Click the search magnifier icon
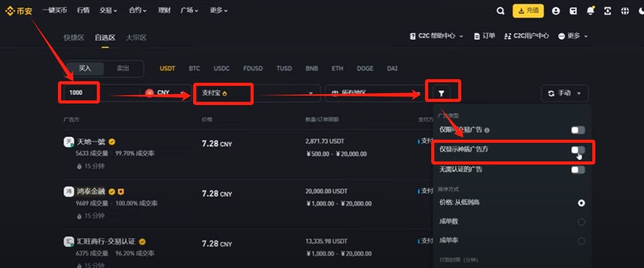Viewport: 644px width, 268px height. pyautogui.click(x=500, y=10)
